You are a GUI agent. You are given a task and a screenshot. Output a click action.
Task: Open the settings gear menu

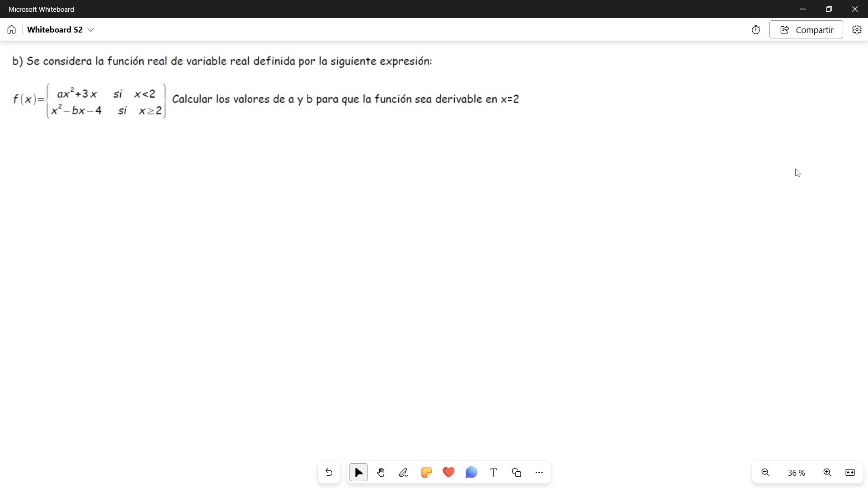coord(857,30)
